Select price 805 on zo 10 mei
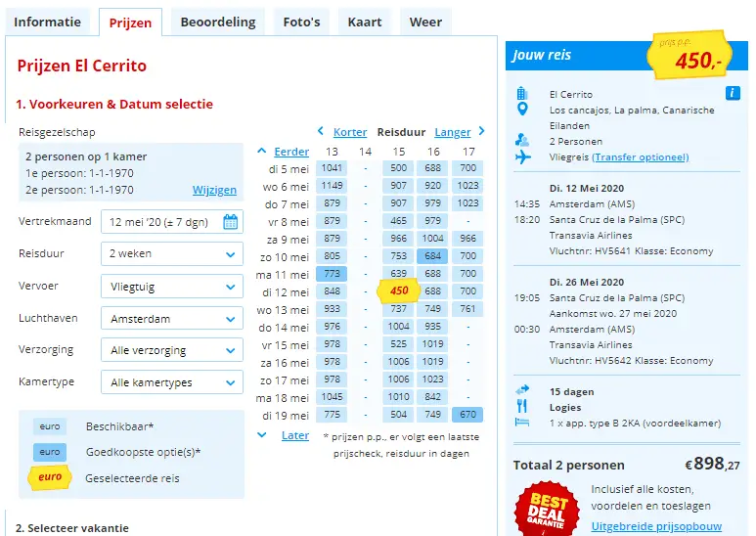756x536 pixels. tap(332, 256)
